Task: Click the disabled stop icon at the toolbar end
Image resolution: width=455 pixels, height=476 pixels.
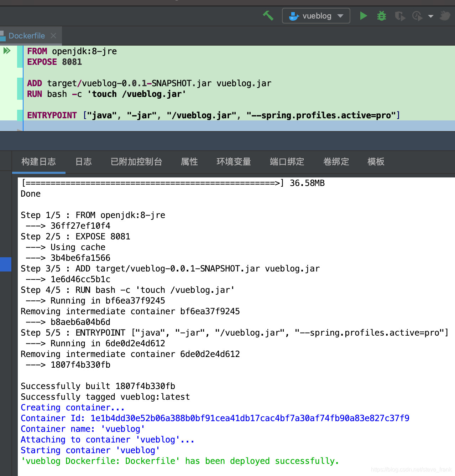Action: pyautogui.click(x=445, y=16)
